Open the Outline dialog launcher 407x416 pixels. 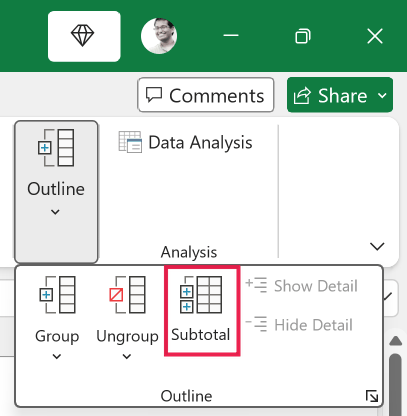(x=372, y=396)
